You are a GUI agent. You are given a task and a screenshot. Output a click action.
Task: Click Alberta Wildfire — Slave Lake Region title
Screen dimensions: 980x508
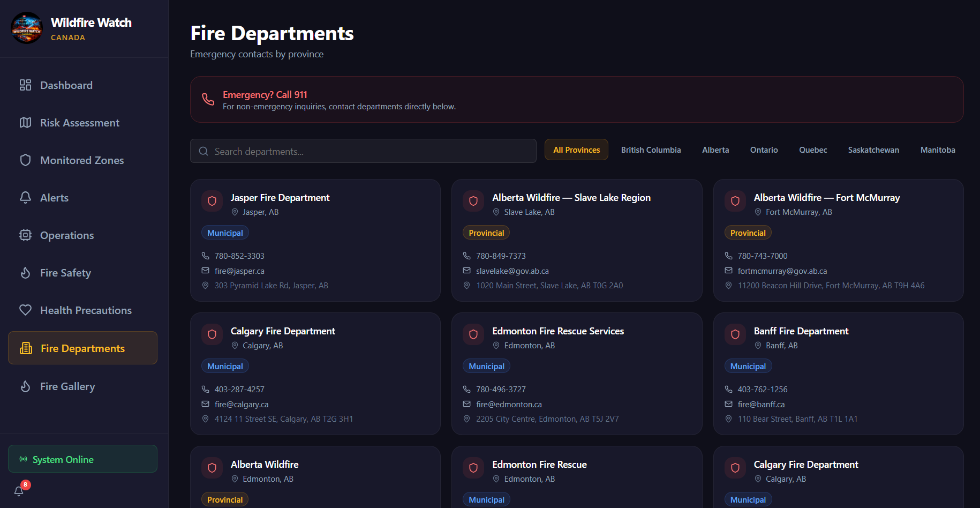tap(571, 198)
